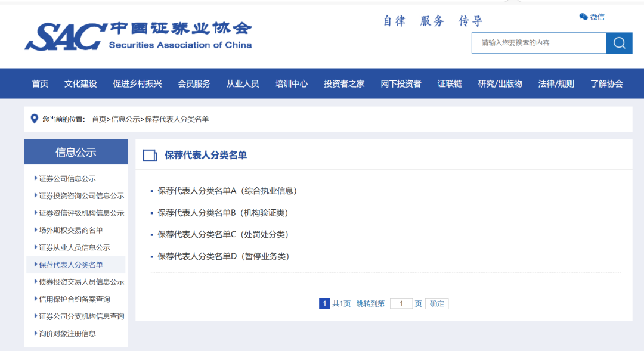
Task: Open 证联链 navigation item
Action: [x=450, y=84]
